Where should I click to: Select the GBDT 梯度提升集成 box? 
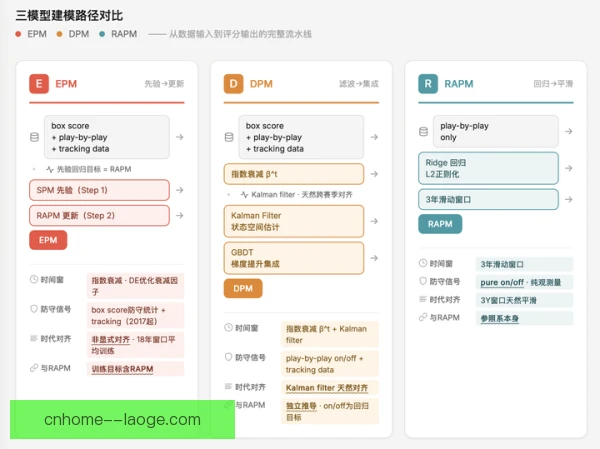[294, 258]
